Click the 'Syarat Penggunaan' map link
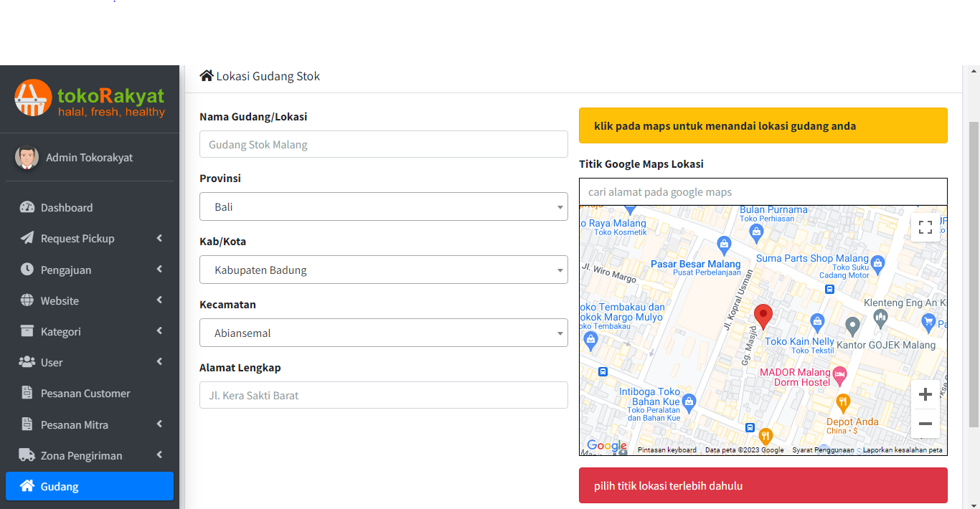 click(x=823, y=450)
